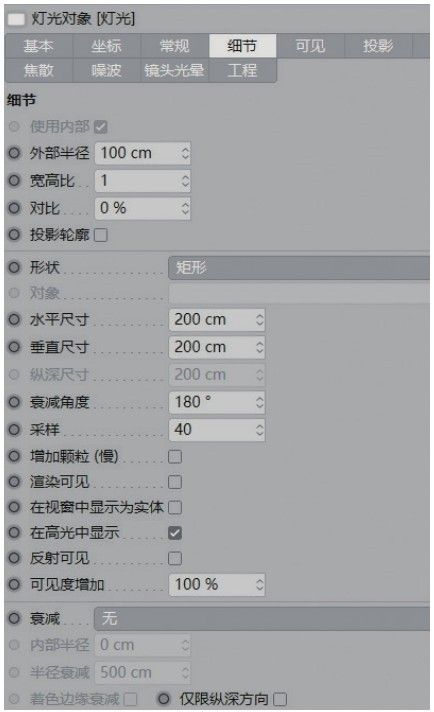Image resolution: width=434 pixels, height=712 pixels.
Task: Click the keyframe dot beside 采样
Action: (x=14, y=430)
